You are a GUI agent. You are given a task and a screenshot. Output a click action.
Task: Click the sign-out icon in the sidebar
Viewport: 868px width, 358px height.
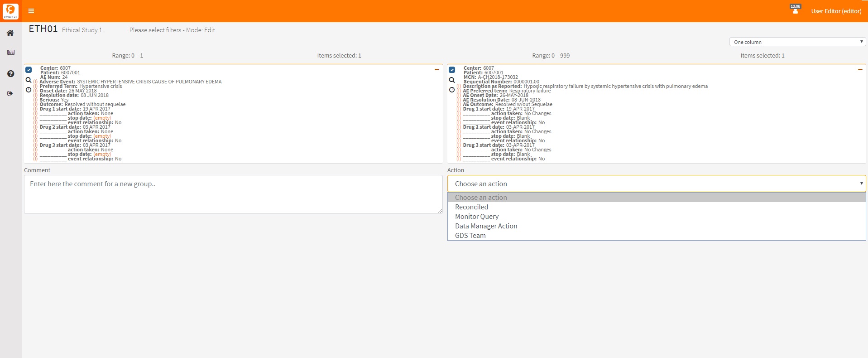click(x=10, y=93)
